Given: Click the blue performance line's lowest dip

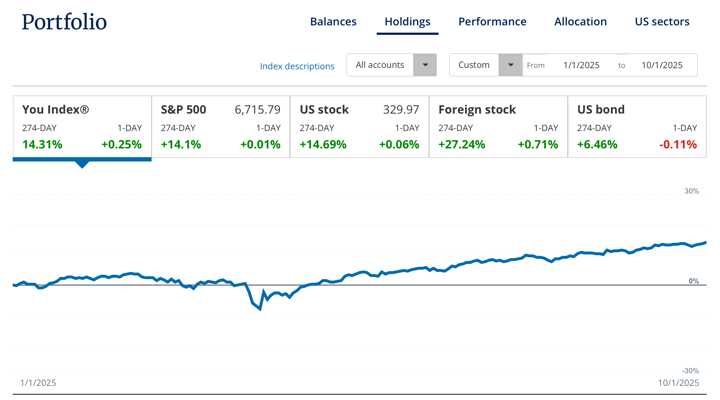Looking at the screenshot, I should 260,309.
